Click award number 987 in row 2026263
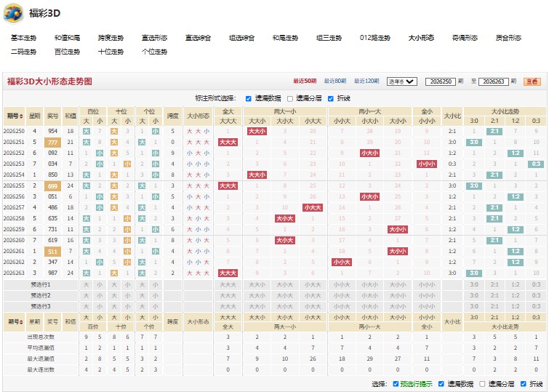The width and height of the screenshot is (549, 392). pyautogui.click(x=53, y=273)
